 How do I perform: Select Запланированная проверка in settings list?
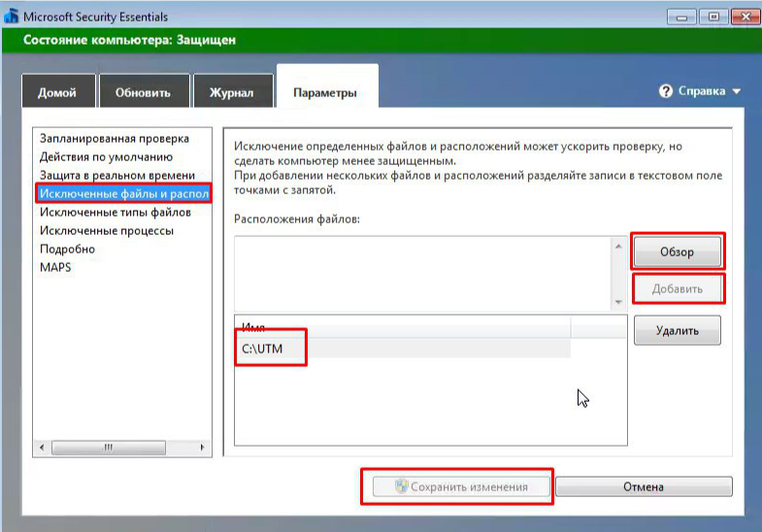[x=115, y=139]
